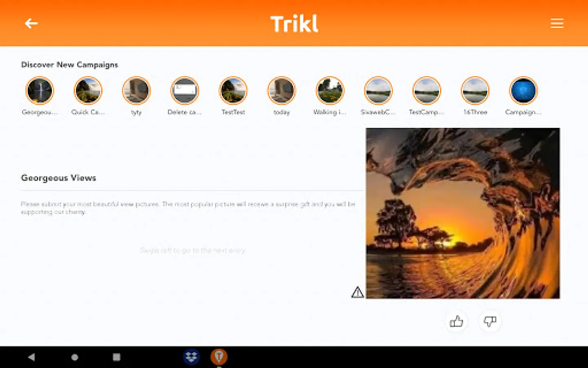Image resolution: width=588 pixels, height=368 pixels.
Task: Open the TestCamp... campaign circle
Action: click(x=426, y=91)
